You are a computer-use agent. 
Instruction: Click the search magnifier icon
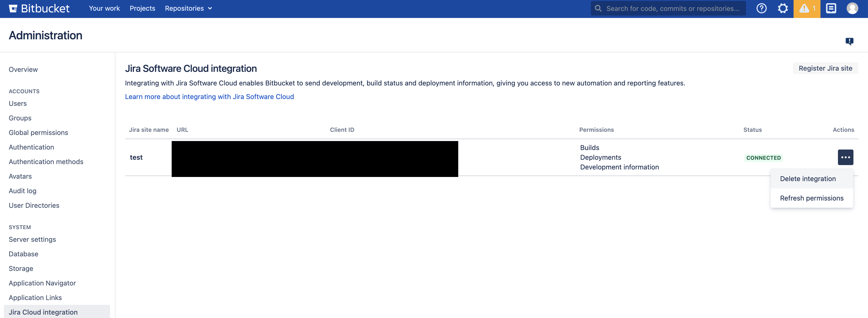point(598,8)
